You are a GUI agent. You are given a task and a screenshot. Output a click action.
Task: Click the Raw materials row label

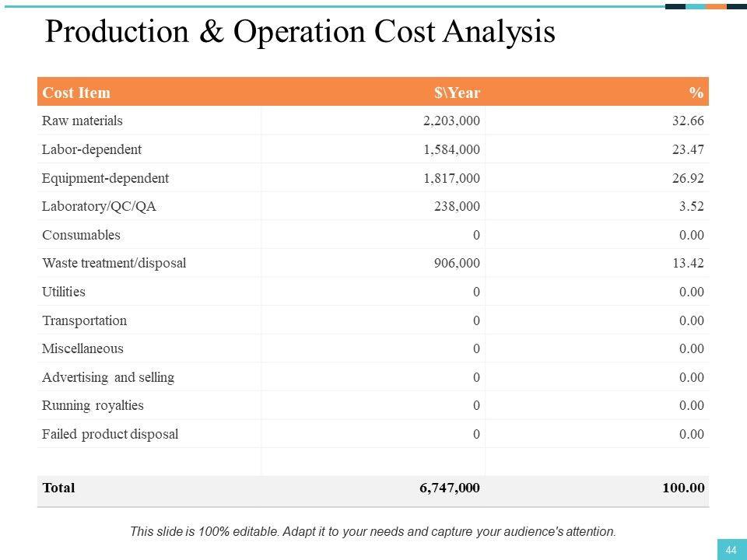82,121
